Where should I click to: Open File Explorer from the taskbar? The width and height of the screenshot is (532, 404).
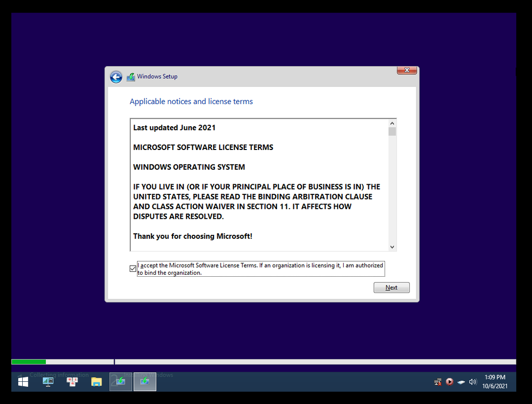coord(97,382)
